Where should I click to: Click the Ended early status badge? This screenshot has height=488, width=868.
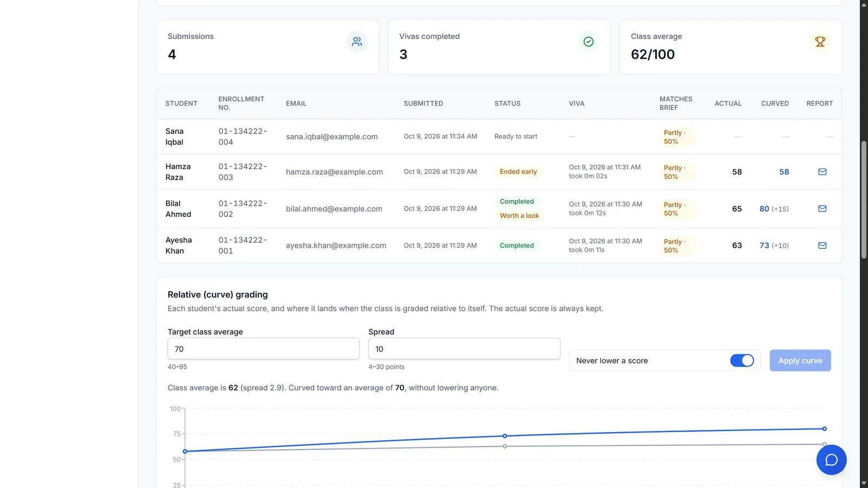point(518,172)
